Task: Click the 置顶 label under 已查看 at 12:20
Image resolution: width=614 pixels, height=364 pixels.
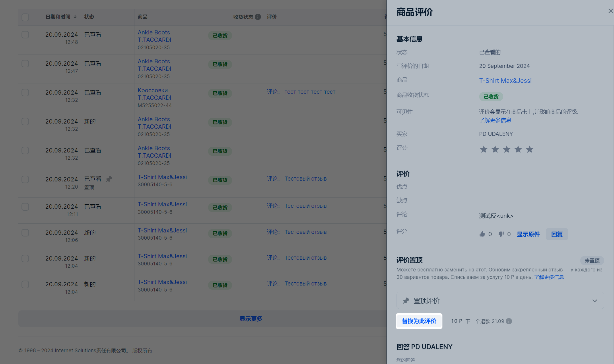Action: (89, 187)
